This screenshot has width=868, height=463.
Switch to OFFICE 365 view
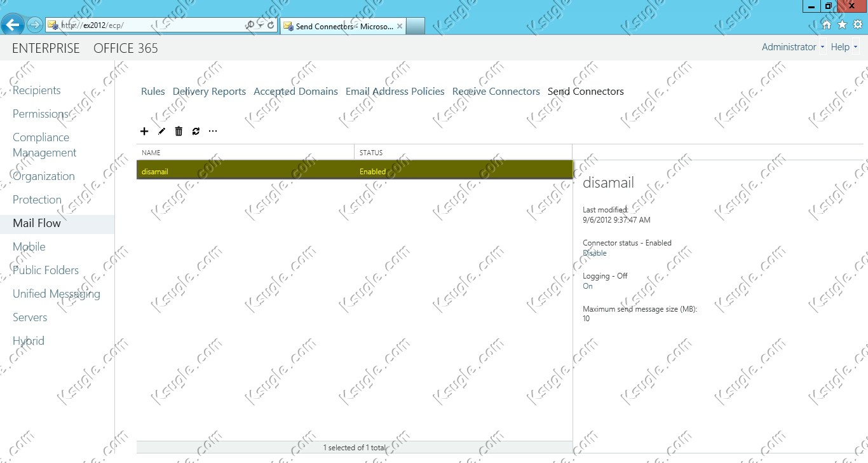[x=126, y=48]
